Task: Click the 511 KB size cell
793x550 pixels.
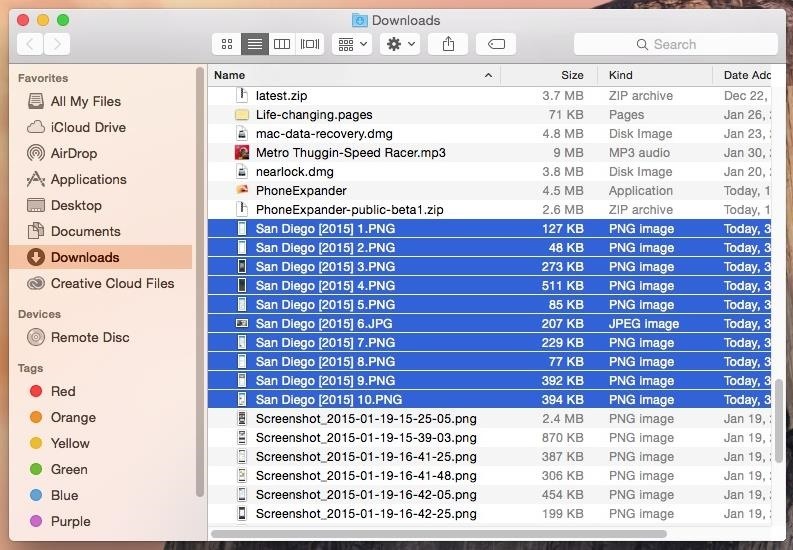Action: [x=562, y=286]
